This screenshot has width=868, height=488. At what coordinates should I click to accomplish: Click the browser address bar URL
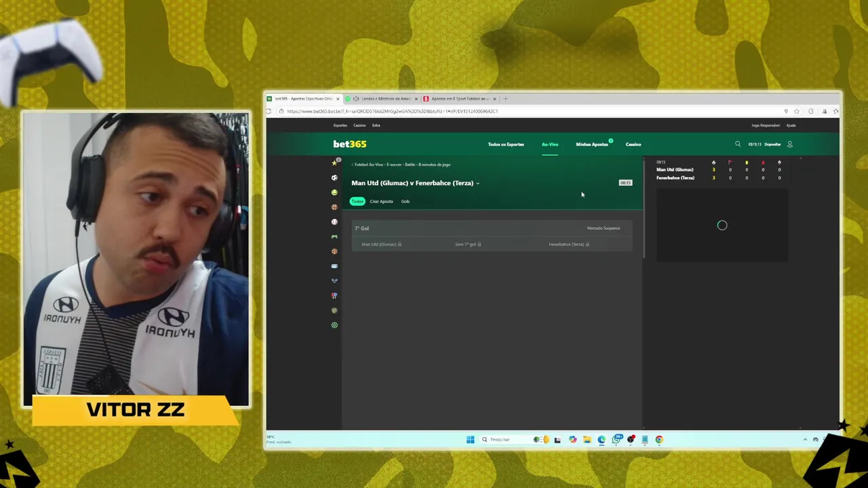(392, 111)
